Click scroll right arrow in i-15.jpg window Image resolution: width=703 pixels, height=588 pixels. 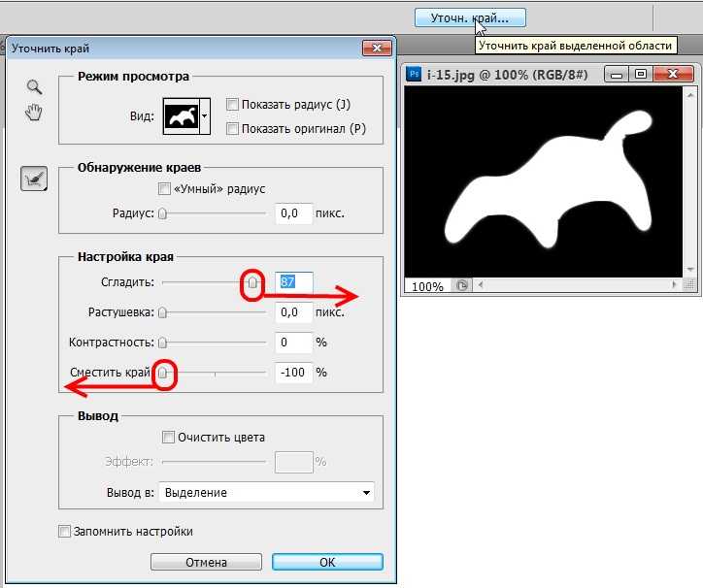coord(674,285)
